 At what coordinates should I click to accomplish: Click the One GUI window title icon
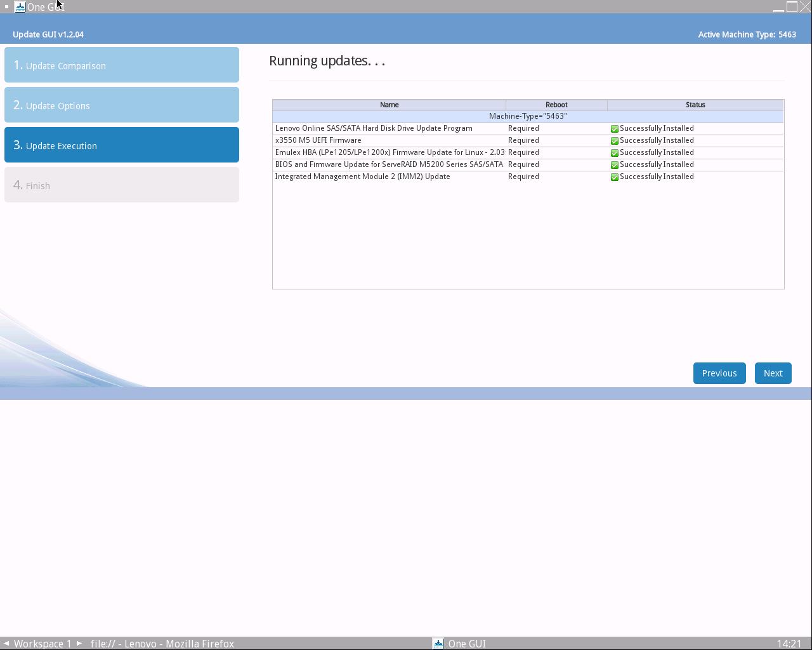point(20,7)
